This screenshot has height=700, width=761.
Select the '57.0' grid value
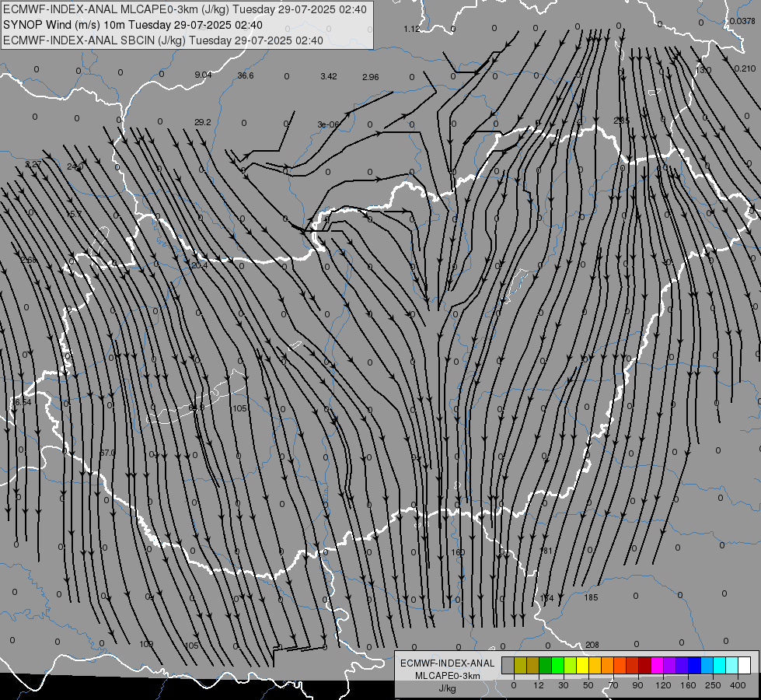[x=108, y=452]
